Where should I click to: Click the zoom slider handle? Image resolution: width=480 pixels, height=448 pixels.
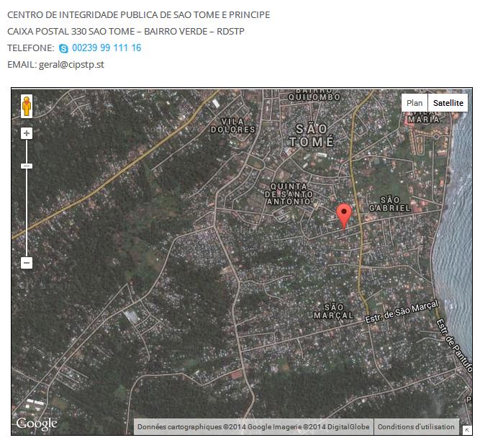27,166
